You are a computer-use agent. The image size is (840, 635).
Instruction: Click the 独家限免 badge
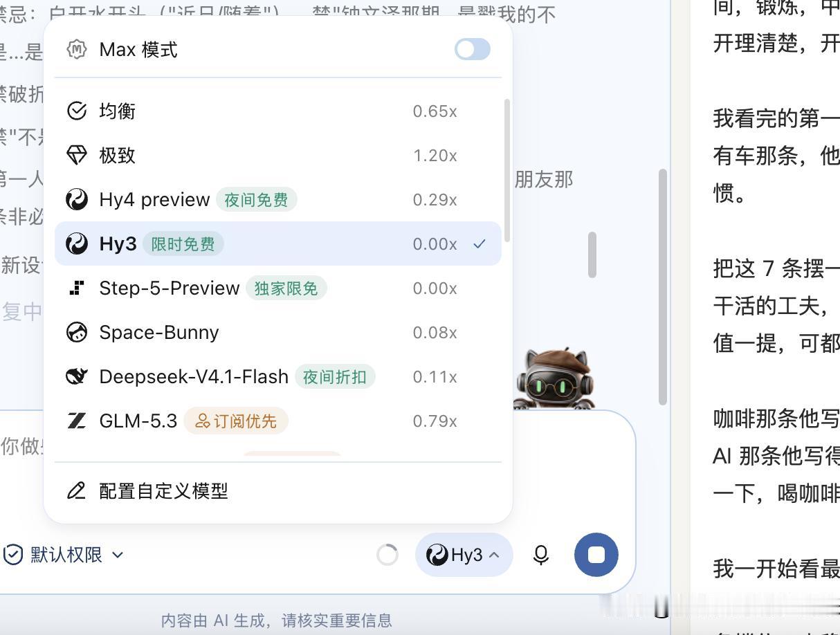click(x=286, y=288)
